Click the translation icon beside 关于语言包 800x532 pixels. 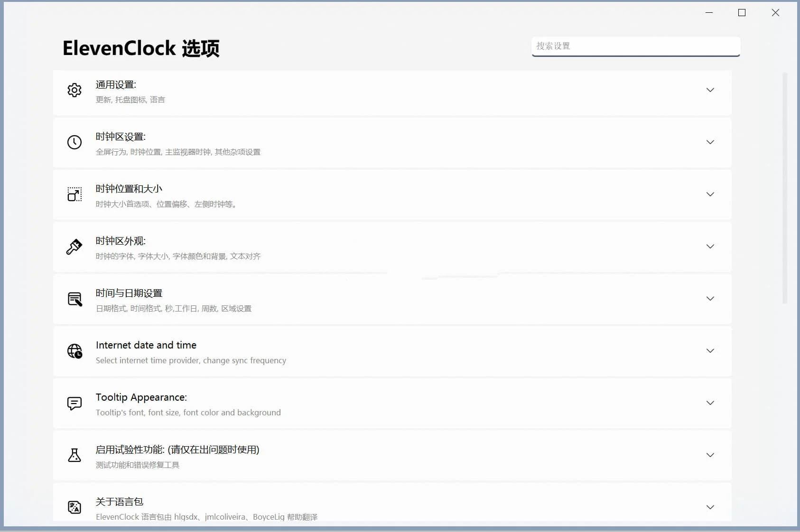coord(74,507)
